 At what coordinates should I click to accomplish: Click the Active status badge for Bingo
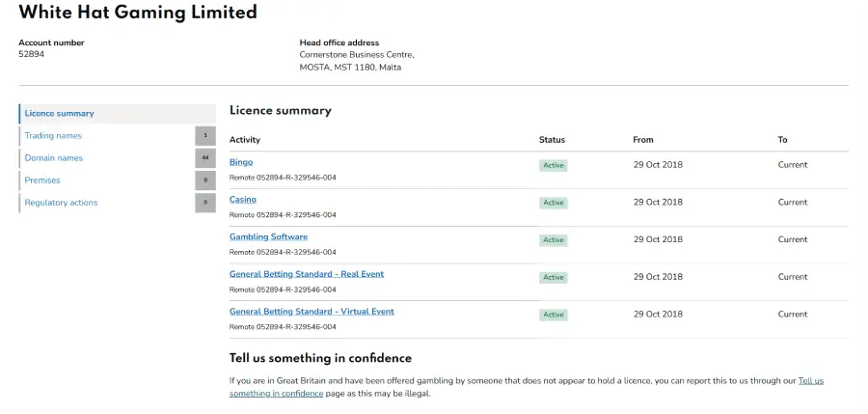coord(553,165)
